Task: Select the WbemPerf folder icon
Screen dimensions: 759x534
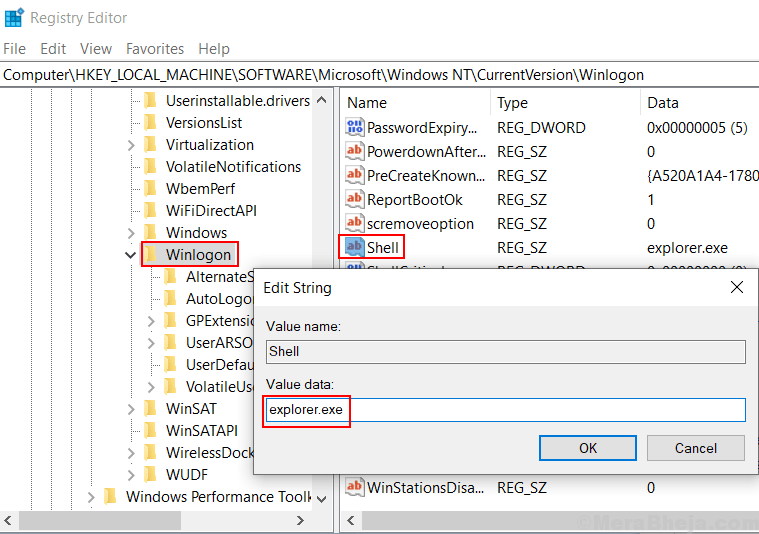Action: tap(151, 188)
